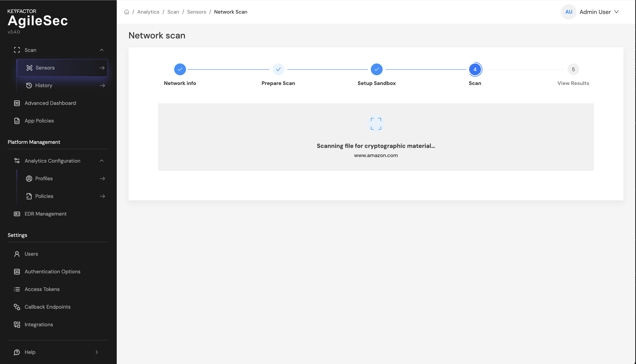Click the Sensors target icon in sidebar
Screen dimensions: 636x364
pyautogui.click(x=29, y=68)
